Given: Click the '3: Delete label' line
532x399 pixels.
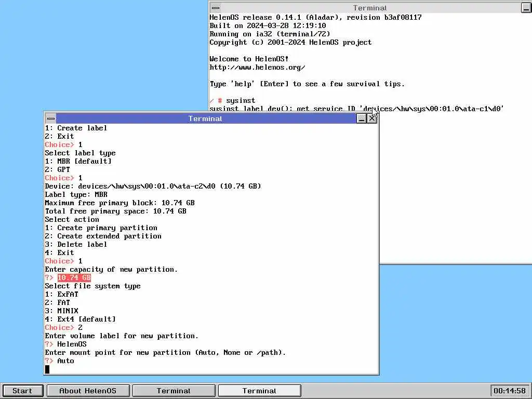Looking at the screenshot, I should [x=76, y=244].
